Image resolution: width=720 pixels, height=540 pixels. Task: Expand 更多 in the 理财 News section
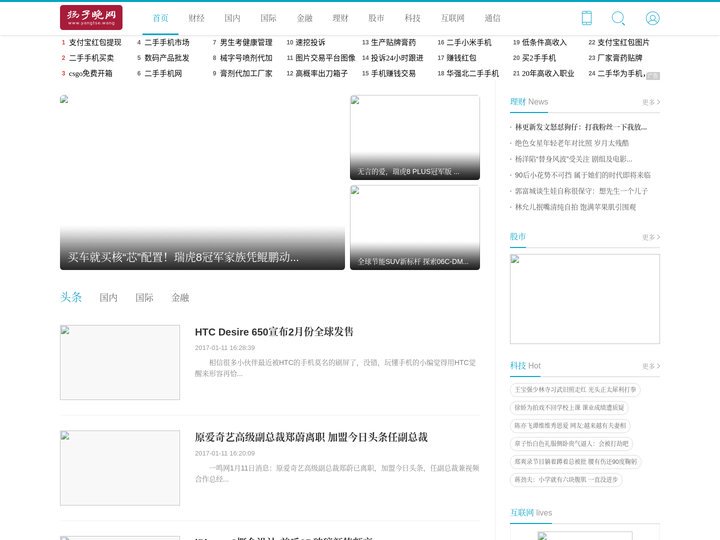click(x=651, y=102)
